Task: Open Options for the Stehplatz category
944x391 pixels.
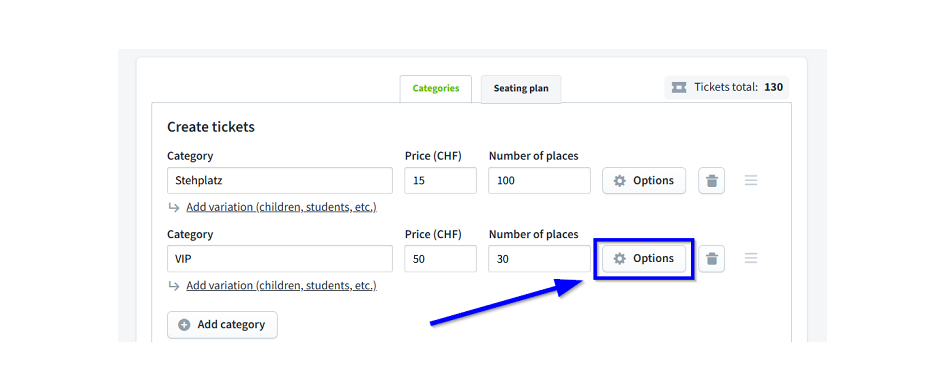Action: click(x=644, y=181)
